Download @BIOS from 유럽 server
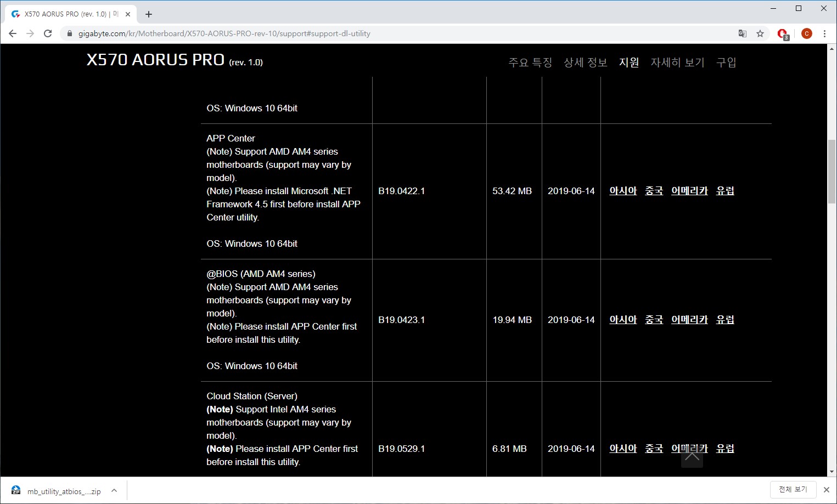 coord(725,320)
